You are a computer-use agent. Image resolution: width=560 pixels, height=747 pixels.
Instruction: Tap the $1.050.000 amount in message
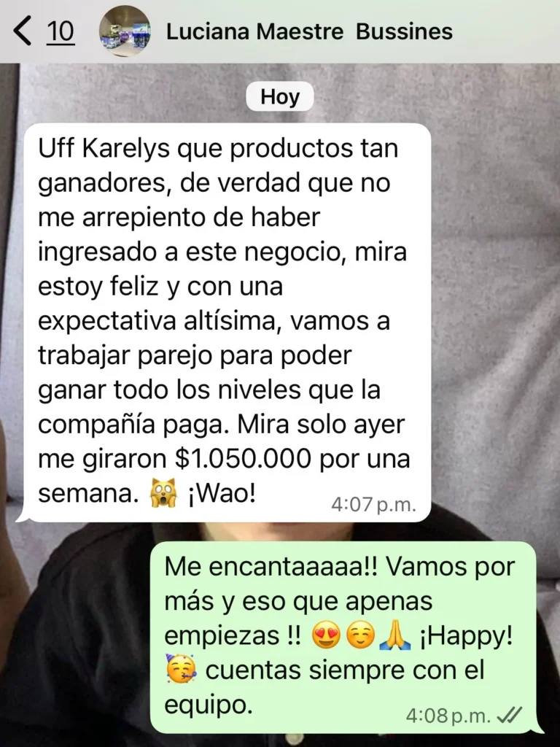pyautogui.click(x=243, y=459)
